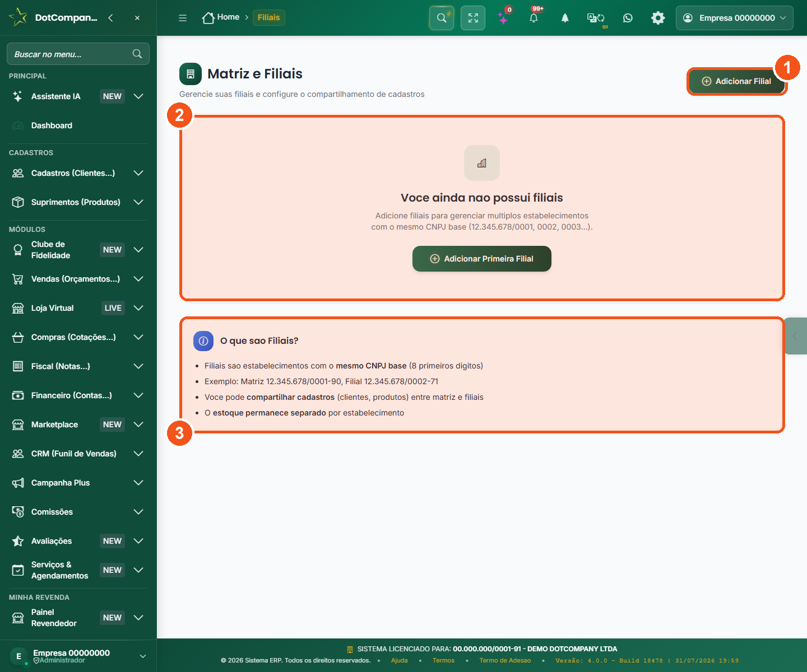
Task: Click the Matriz e Filiais building icon
Action: (191, 74)
